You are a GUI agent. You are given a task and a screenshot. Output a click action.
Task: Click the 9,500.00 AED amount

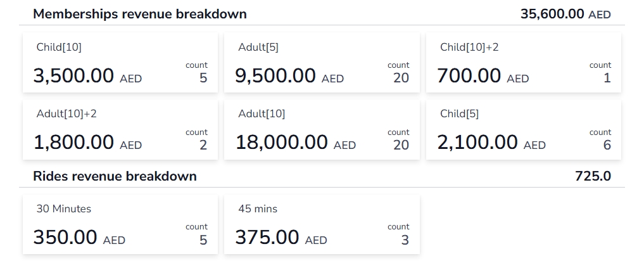(x=289, y=77)
